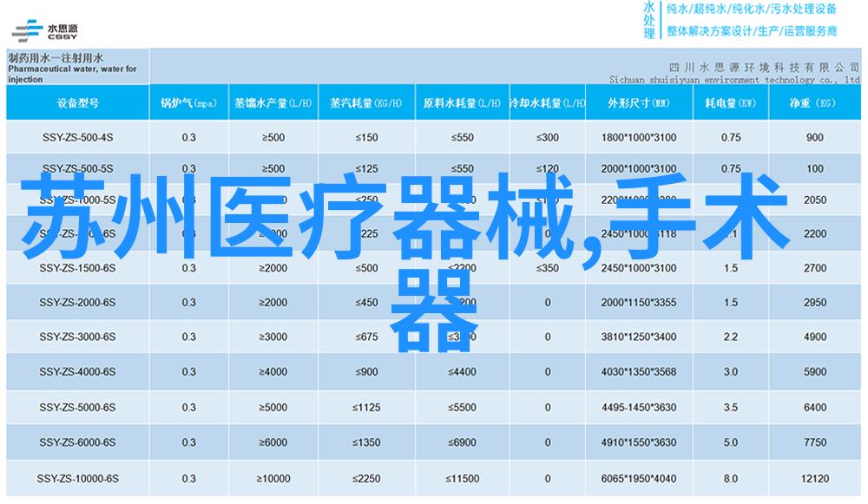
Task: Select the SSY-ZS-6000-6S model cell
Action: point(77,442)
